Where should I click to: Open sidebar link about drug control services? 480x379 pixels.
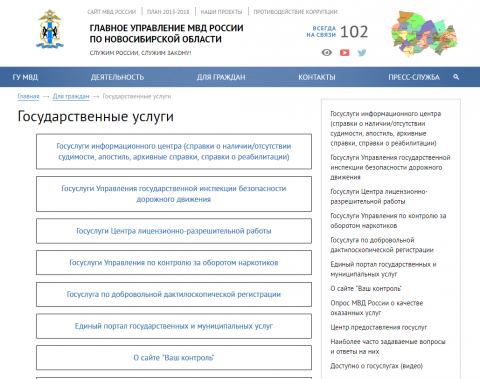(388, 221)
